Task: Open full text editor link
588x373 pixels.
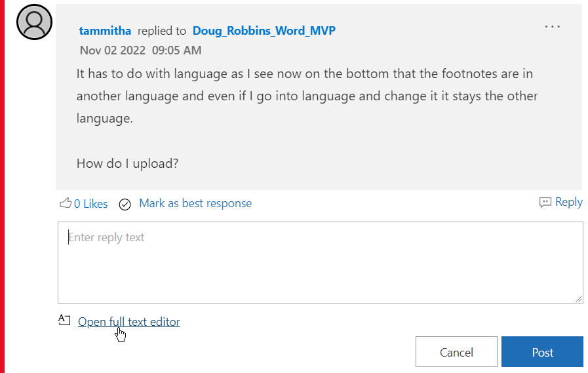Action: [x=128, y=322]
